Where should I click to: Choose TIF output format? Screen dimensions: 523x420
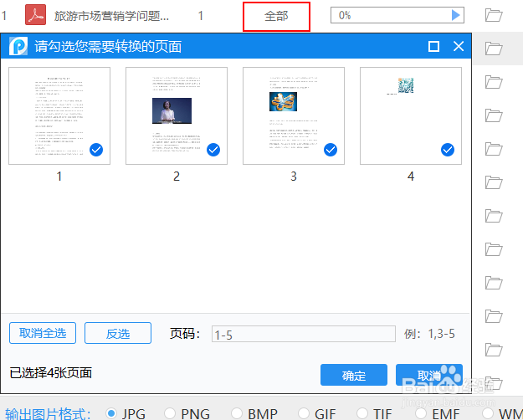click(362, 413)
